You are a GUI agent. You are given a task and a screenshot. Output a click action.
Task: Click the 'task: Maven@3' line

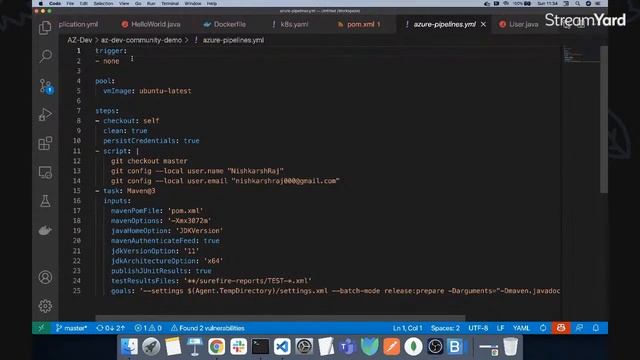(125, 191)
